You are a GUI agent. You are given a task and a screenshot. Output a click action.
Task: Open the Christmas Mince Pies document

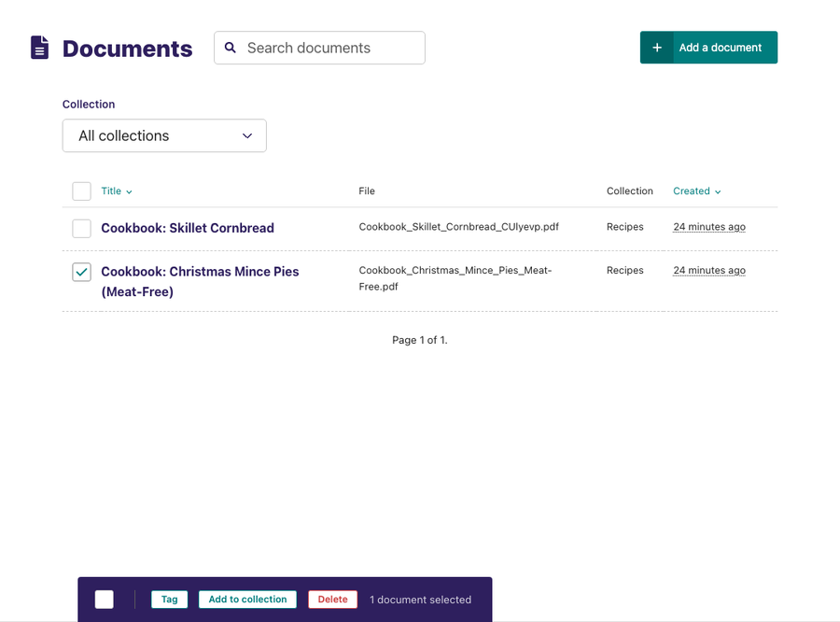point(199,271)
